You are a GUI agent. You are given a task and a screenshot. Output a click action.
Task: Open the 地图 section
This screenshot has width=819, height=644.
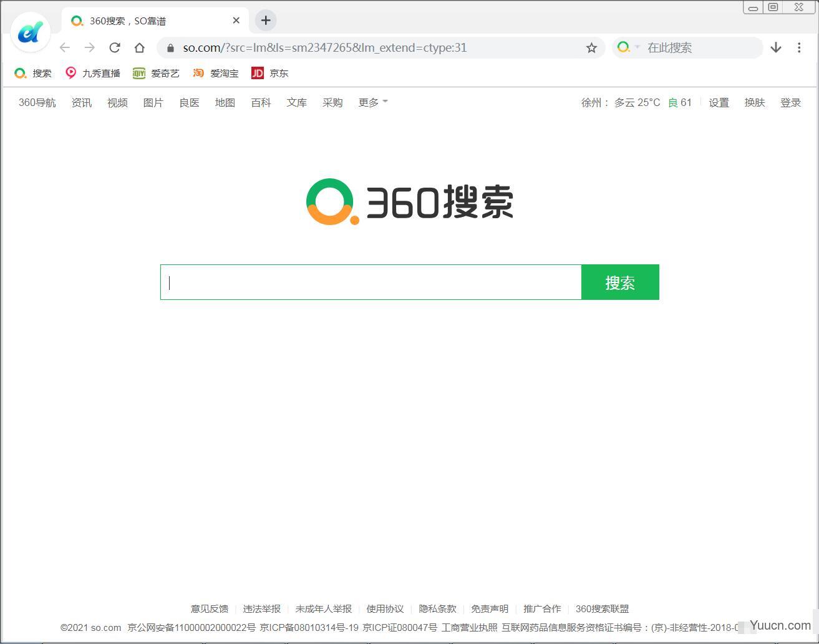[225, 102]
